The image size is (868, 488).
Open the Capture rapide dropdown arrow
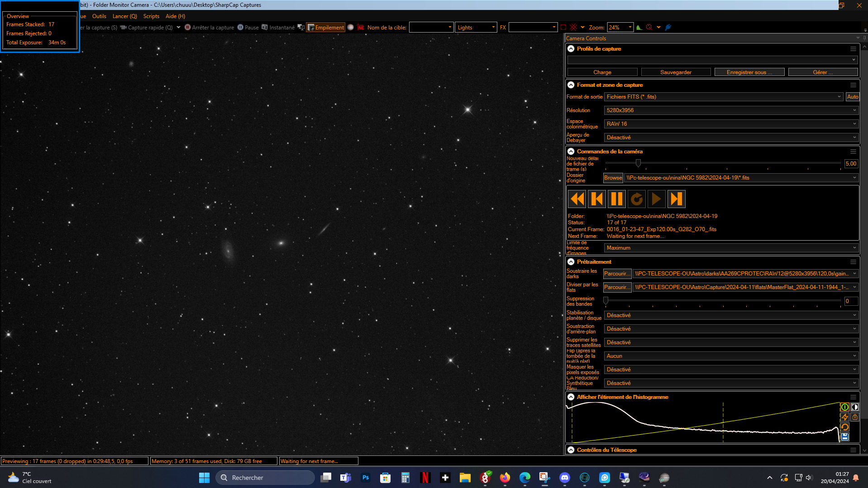tap(178, 28)
